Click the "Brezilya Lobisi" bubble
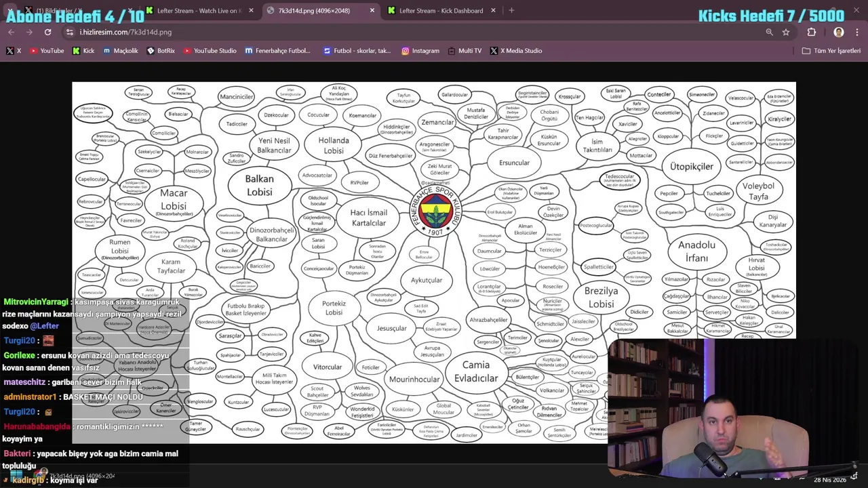 601,297
